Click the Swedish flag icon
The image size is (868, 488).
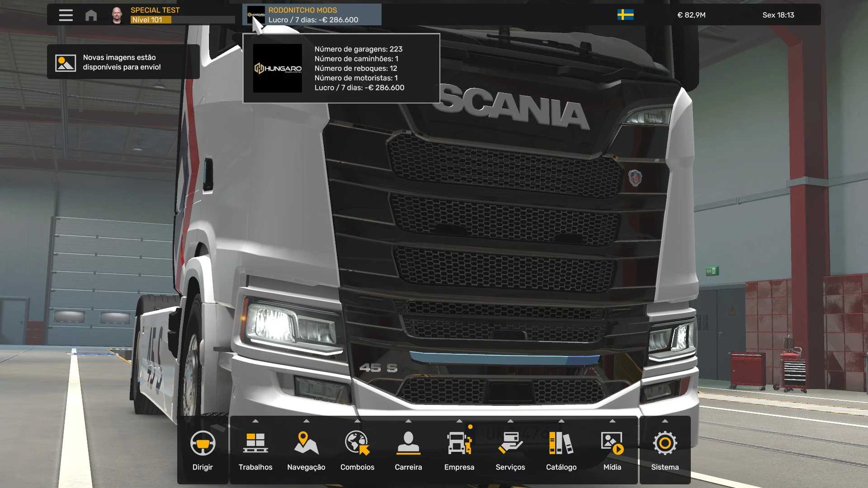pyautogui.click(x=625, y=15)
